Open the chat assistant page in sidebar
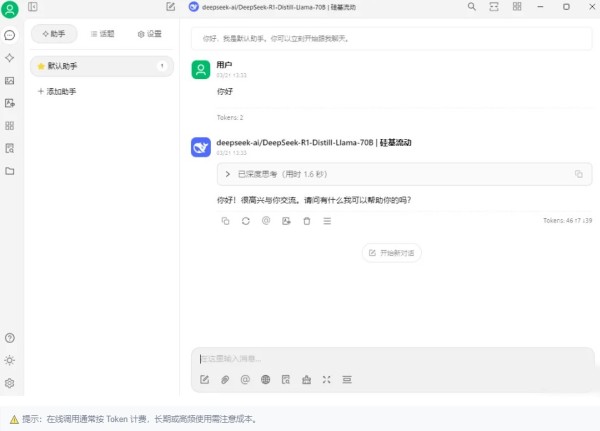Viewport: 600px width, 431px height. tap(10, 35)
